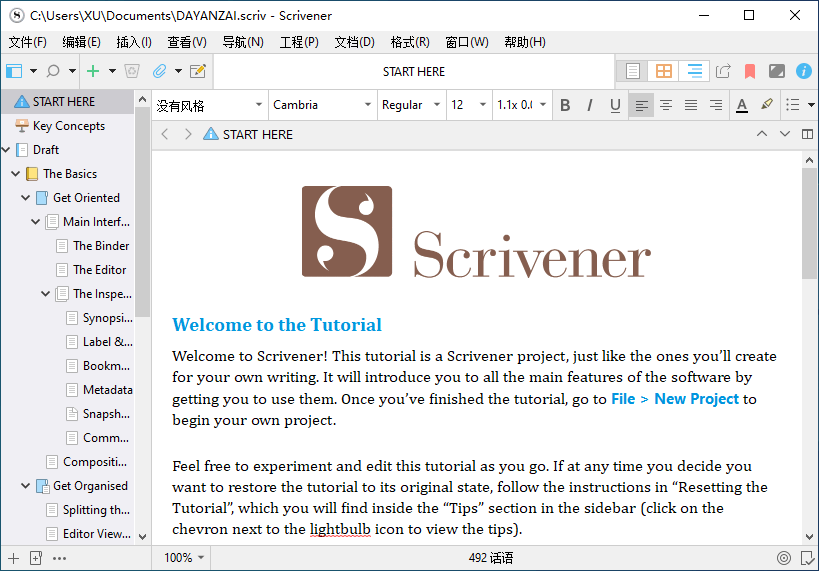Center align text

click(666, 106)
